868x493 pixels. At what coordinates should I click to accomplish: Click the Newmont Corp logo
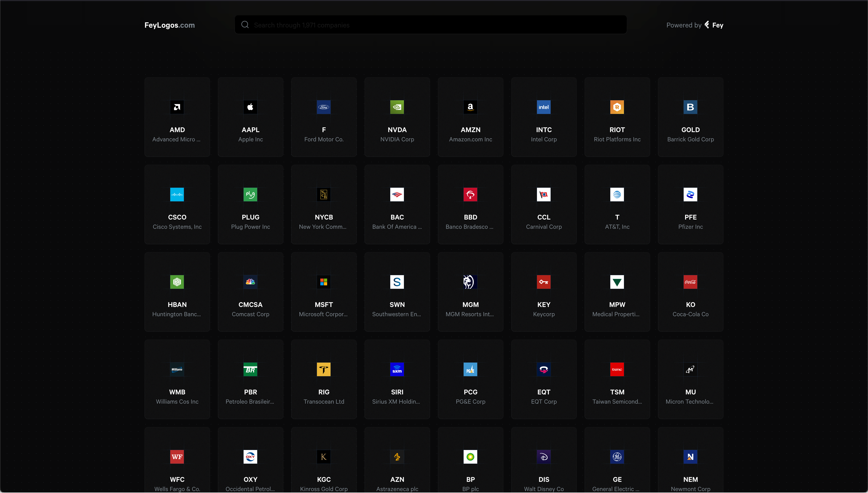tap(691, 456)
